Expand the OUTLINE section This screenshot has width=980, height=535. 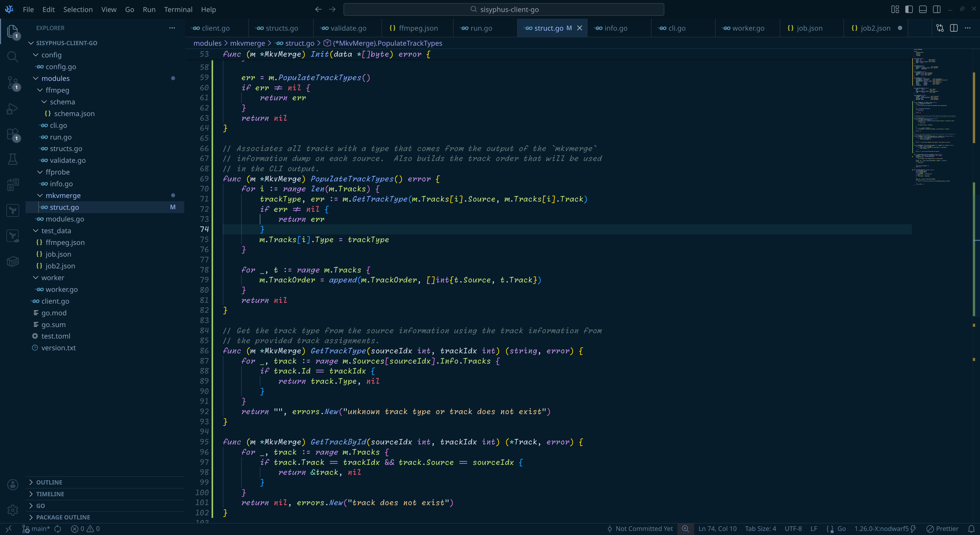tap(49, 482)
